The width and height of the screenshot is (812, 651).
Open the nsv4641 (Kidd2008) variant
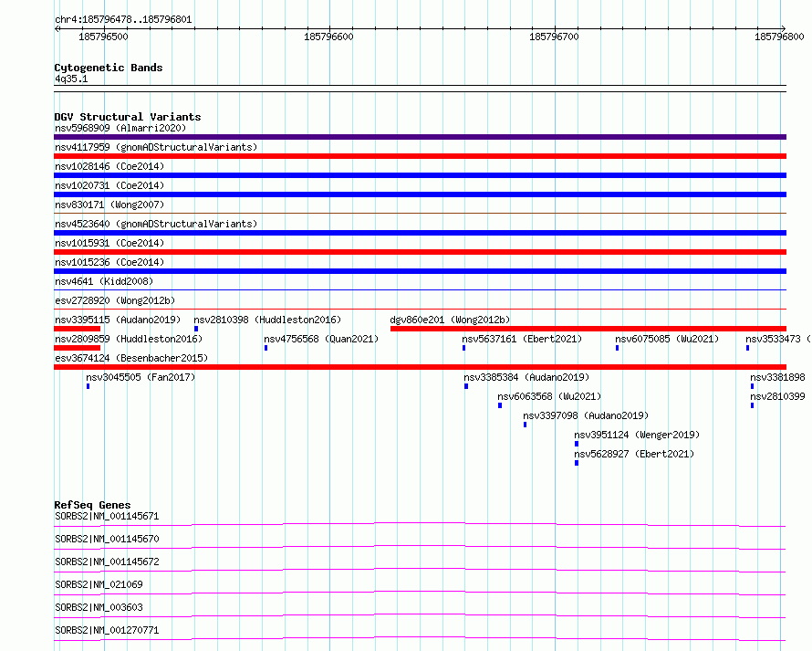click(104, 281)
